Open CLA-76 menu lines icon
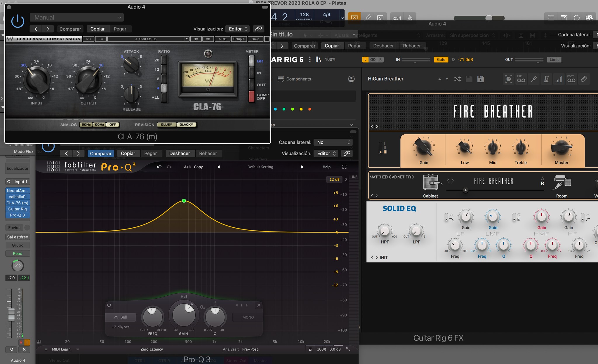This screenshot has width=598, height=364. (267, 39)
